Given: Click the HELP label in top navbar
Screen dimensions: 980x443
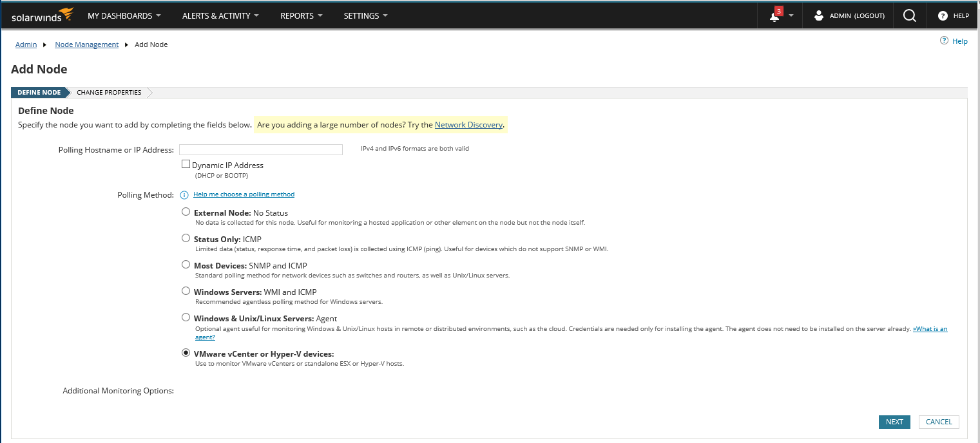Looking at the screenshot, I should pyautogui.click(x=961, y=15).
